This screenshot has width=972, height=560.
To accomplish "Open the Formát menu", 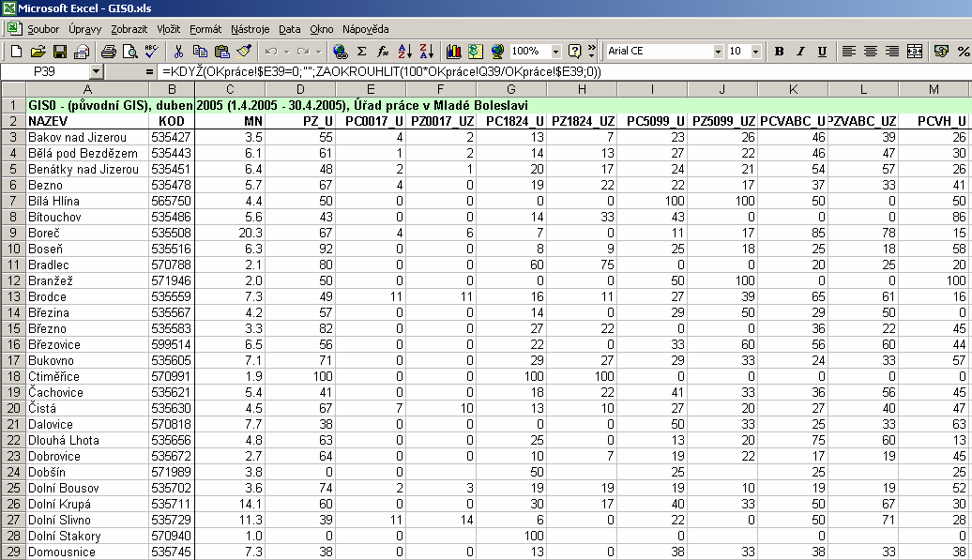I will (205, 29).
